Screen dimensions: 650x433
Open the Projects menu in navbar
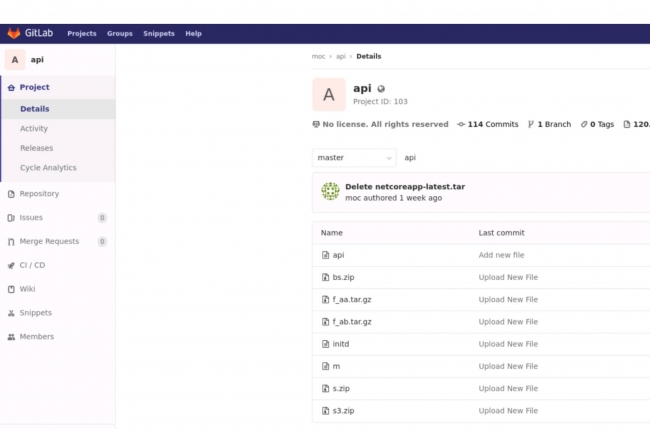click(x=81, y=33)
